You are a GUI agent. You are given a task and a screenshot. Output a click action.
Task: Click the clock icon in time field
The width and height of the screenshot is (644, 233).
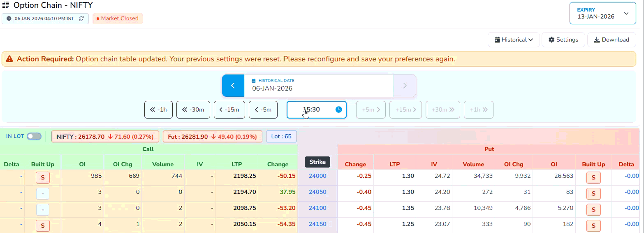coord(338,110)
